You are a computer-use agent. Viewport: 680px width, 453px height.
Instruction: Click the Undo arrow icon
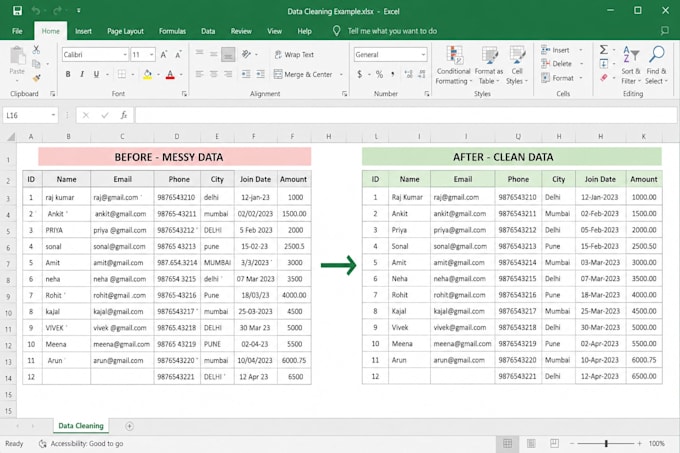[x=36, y=10]
